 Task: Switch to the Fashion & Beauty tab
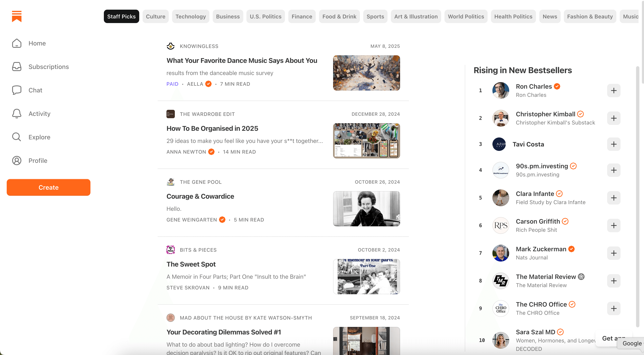click(590, 16)
